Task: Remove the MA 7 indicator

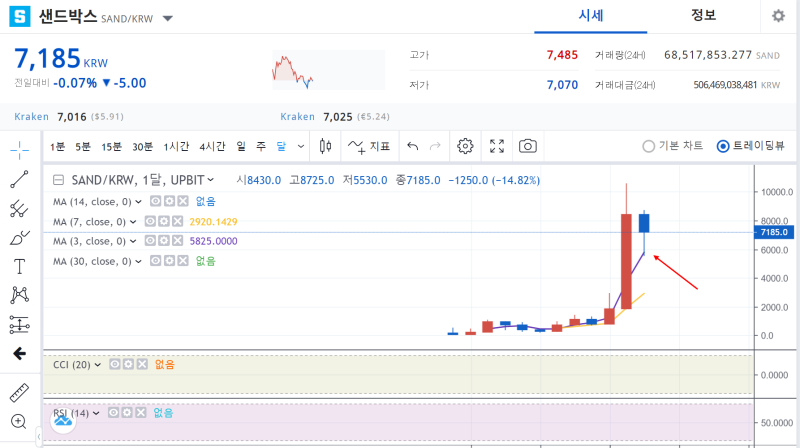Action: pos(177,221)
